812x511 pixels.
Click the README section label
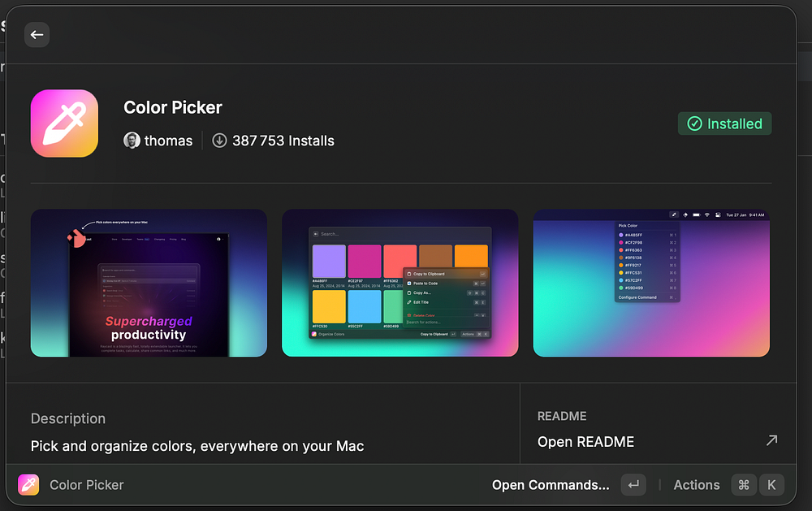tap(562, 416)
